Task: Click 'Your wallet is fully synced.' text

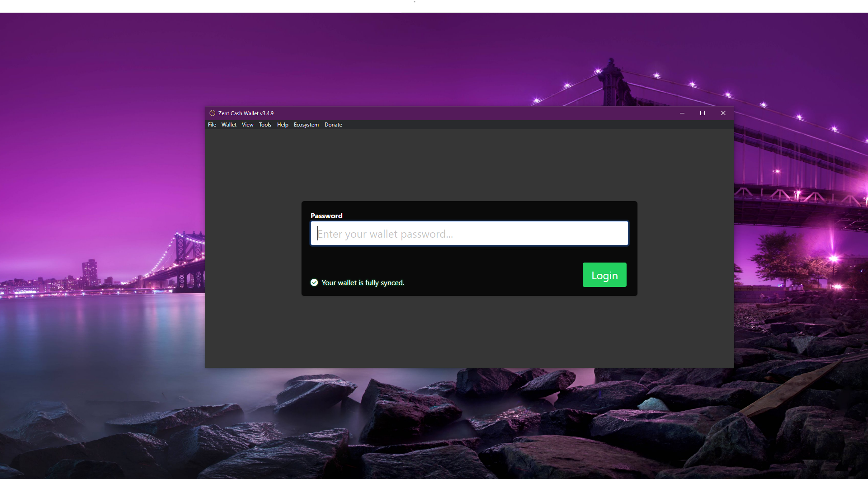Action: pyautogui.click(x=363, y=283)
